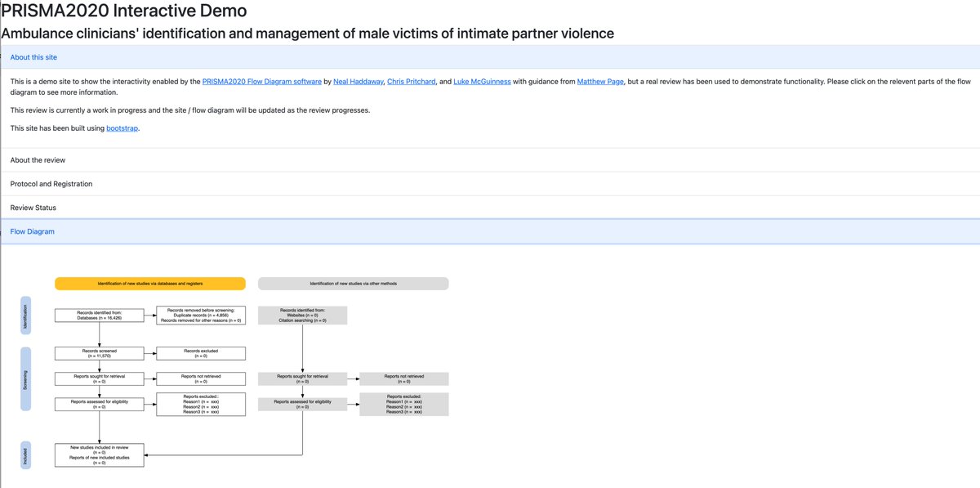Open the bootstrap link
Image resolution: width=980 pixels, height=488 pixels.
click(122, 128)
